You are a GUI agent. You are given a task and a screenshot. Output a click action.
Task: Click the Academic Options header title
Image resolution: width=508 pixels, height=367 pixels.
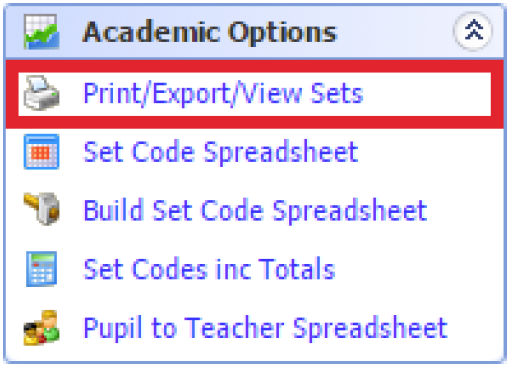(x=210, y=32)
